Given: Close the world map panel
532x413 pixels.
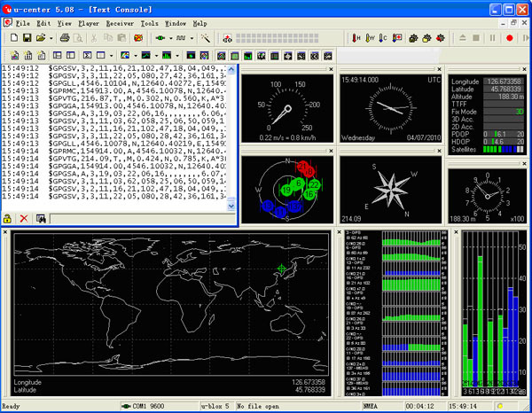Looking at the screenshot, I should point(5,232).
